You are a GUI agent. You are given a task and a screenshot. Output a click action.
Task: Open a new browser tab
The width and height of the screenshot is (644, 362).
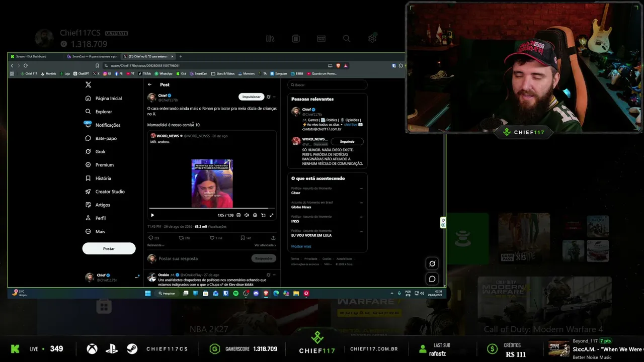coord(181,56)
